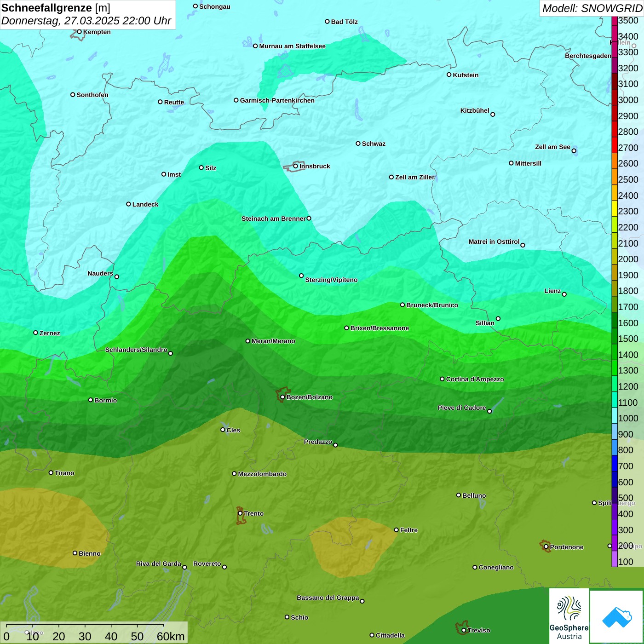Click the Bad Tölz label
644x644 pixels.
coord(345,22)
